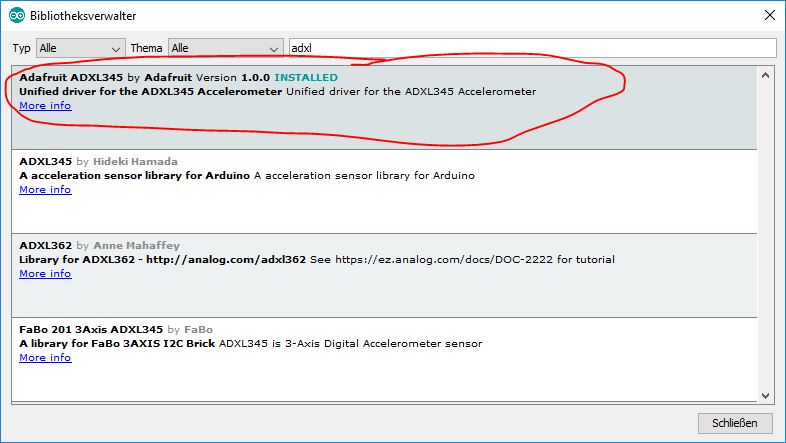Viewport: 786px width, 443px height.
Task: Click the scrollbar up arrow in library list
Action: click(x=766, y=76)
